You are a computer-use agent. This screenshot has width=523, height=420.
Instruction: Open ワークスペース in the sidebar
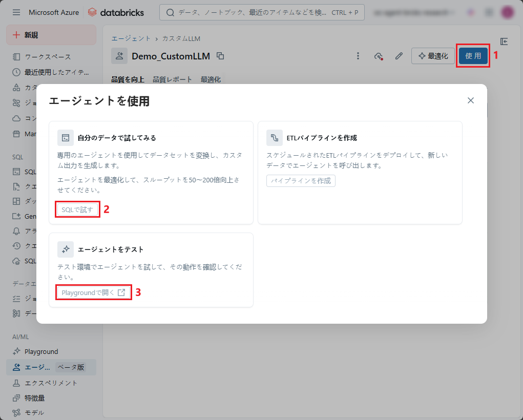point(48,57)
